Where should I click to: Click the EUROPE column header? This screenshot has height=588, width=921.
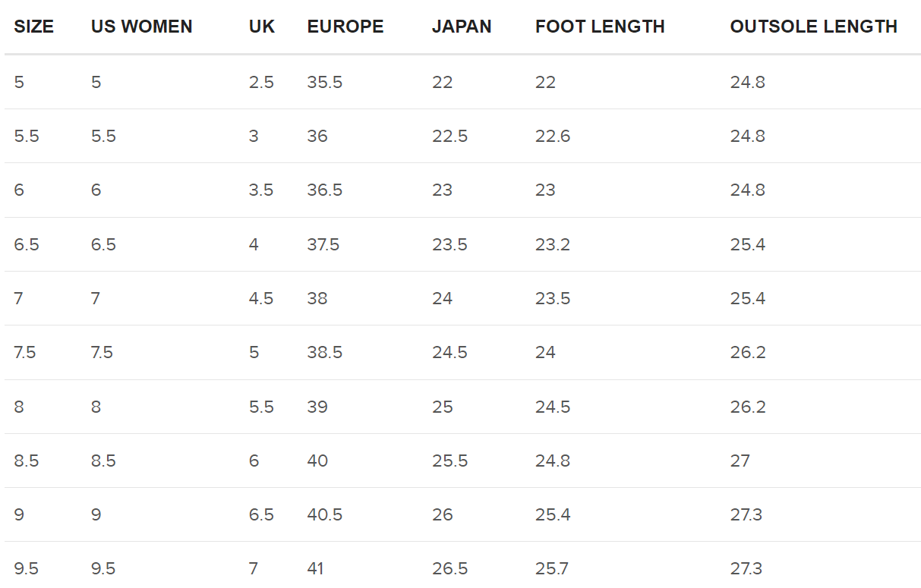point(345,27)
